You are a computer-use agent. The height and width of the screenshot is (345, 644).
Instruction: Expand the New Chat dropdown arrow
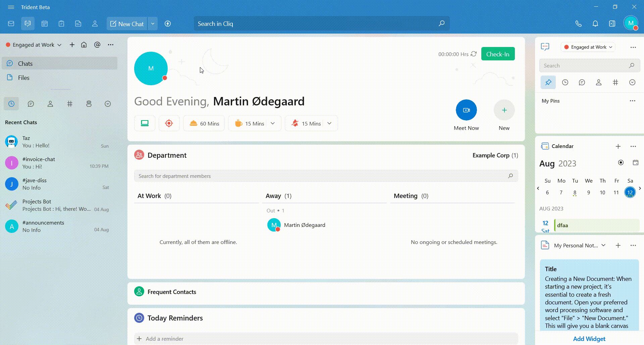tap(153, 23)
